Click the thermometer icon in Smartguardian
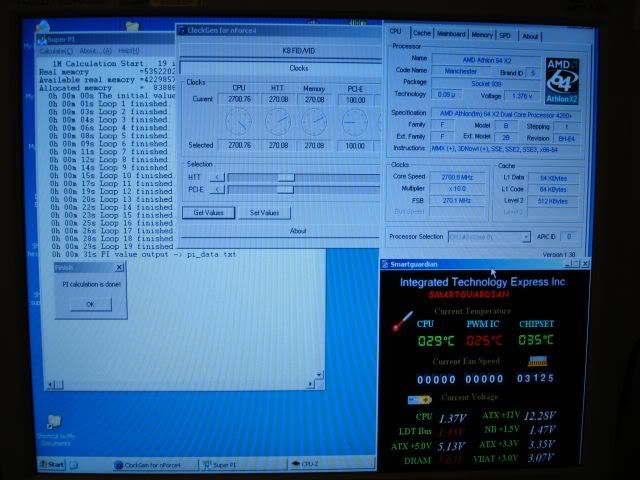Image resolution: width=640 pixels, height=480 pixels. pos(402,322)
